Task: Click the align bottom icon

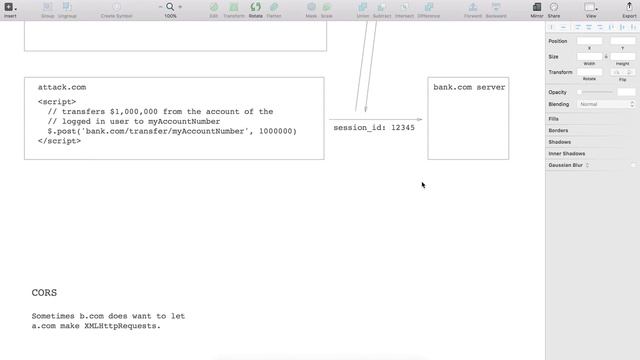Action: (x=633, y=27)
